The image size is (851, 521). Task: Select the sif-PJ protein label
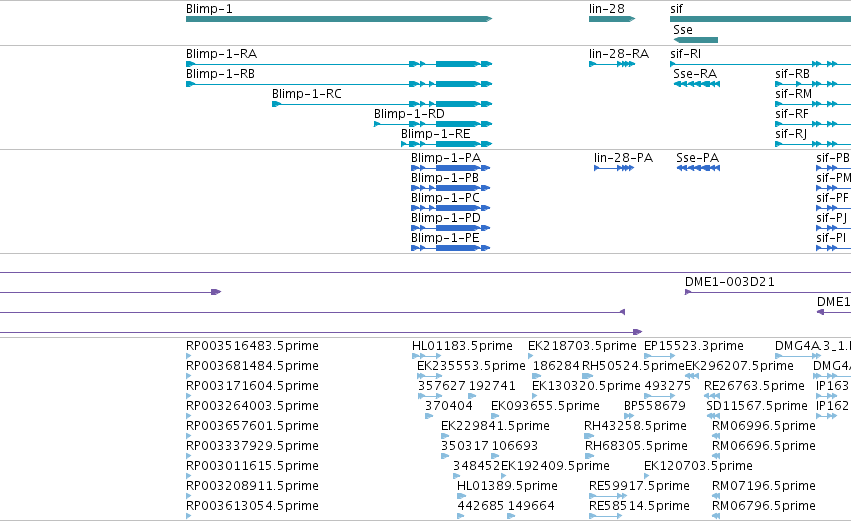click(x=831, y=218)
